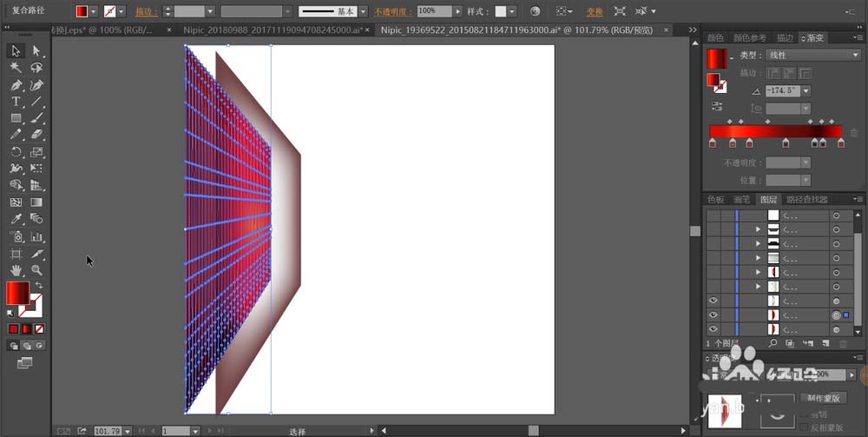The image size is (868, 437).
Task: Open the 样式 style swatch dropdown
Action: (512, 11)
